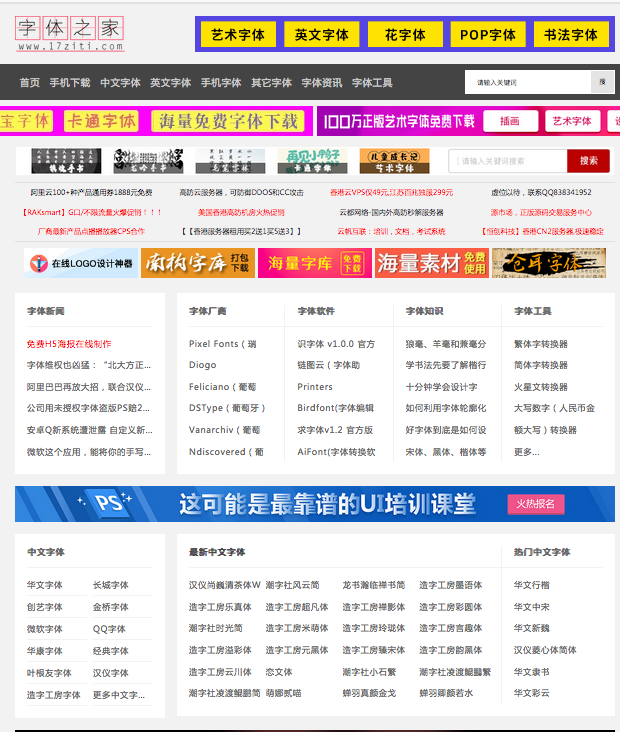The height and width of the screenshot is (732, 620).
Task: Open the 阿里巴巴再放大招 news link
Action: 89,387
